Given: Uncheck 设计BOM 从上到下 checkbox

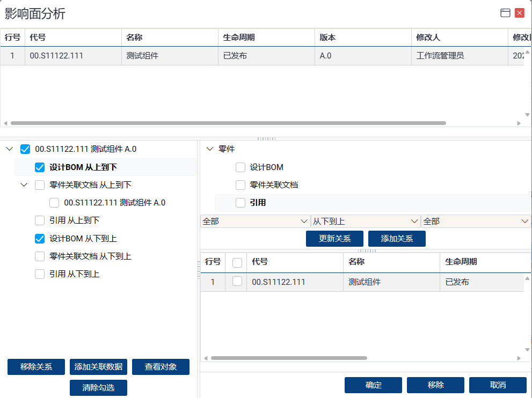Looking at the screenshot, I should click(40, 167).
